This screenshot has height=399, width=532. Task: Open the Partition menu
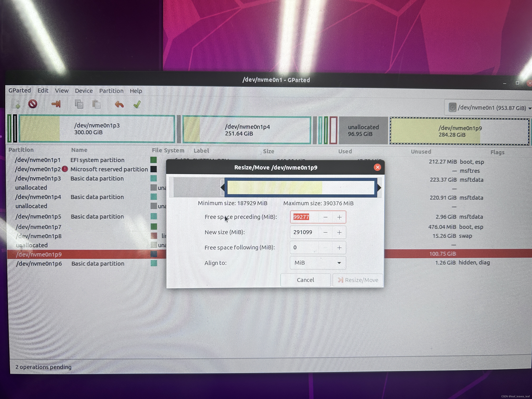point(111,91)
